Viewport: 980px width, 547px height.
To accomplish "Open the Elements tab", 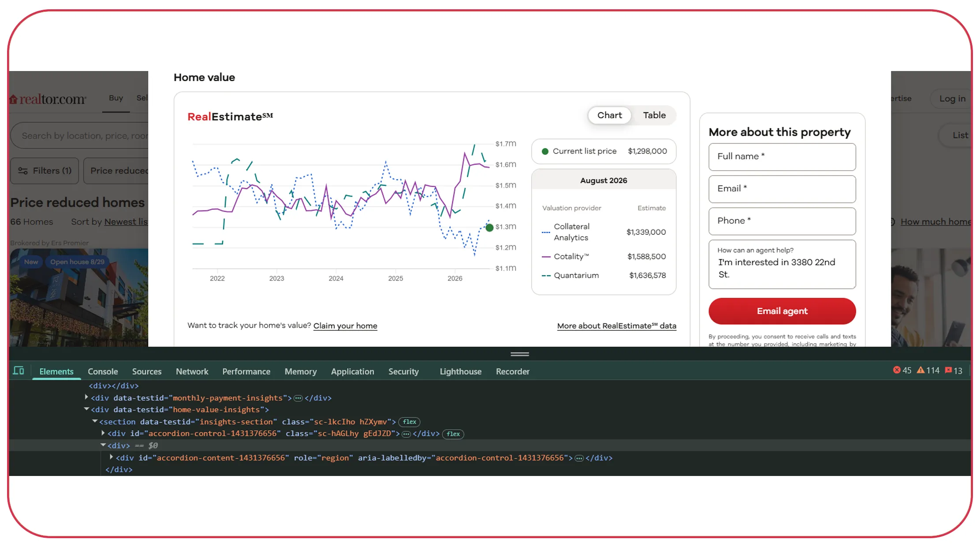I will click(56, 371).
